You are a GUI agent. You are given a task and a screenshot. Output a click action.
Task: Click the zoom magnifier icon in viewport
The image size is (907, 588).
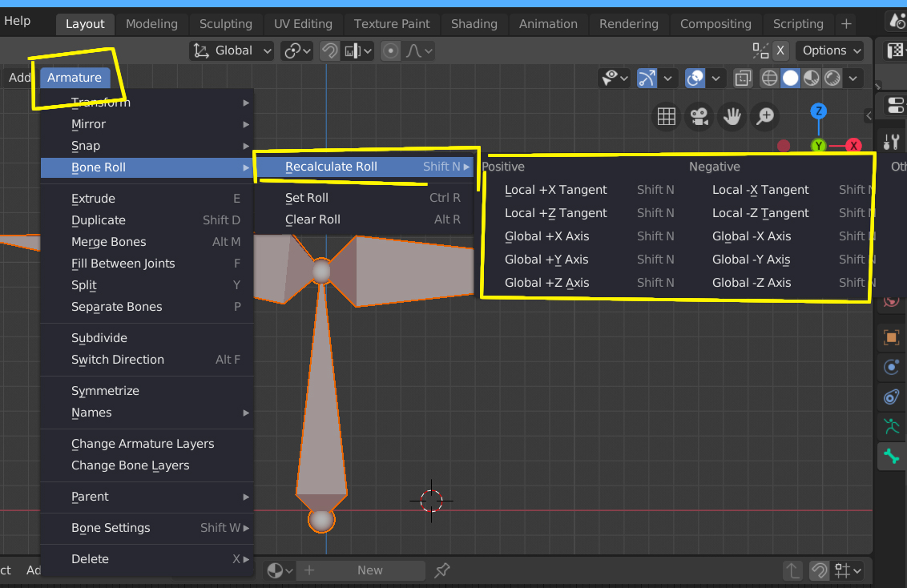[766, 117]
